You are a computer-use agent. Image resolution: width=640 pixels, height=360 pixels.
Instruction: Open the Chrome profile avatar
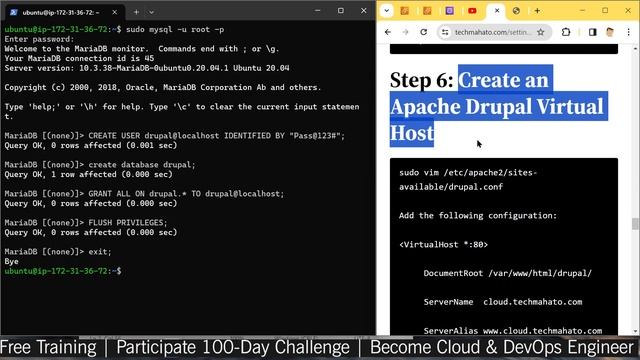click(x=610, y=32)
